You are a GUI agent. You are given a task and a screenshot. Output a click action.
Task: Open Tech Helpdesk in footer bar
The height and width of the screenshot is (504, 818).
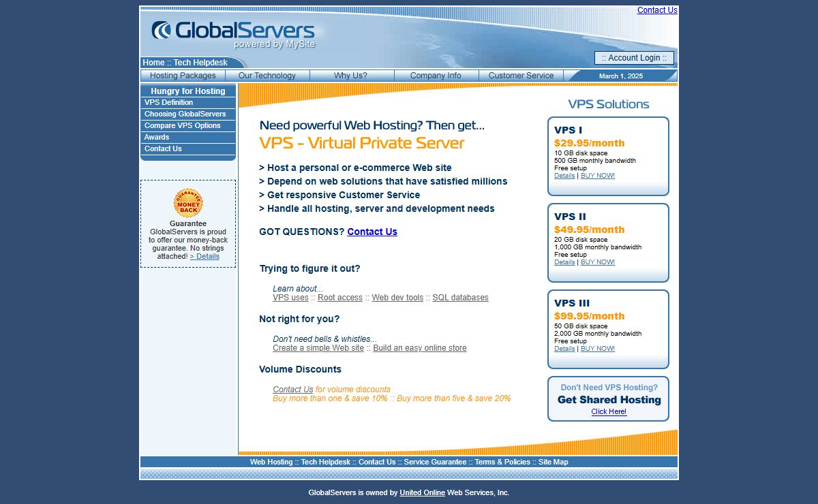click(326, 462)
